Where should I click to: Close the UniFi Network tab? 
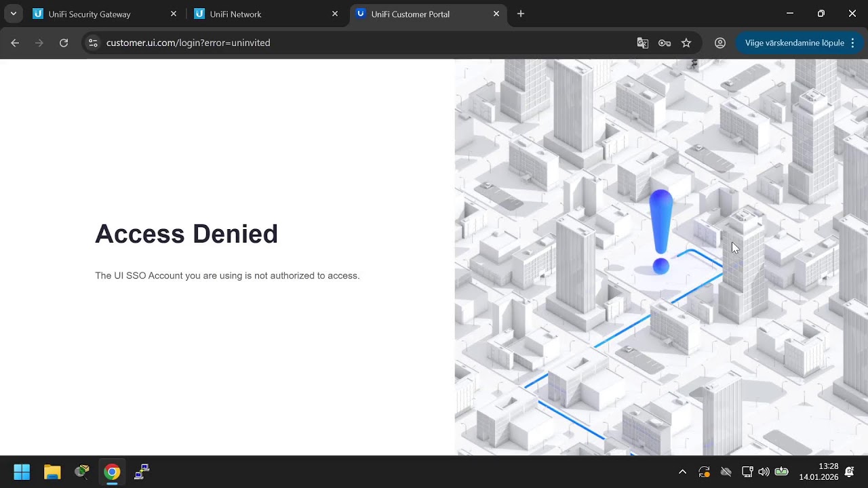(335, 14)
